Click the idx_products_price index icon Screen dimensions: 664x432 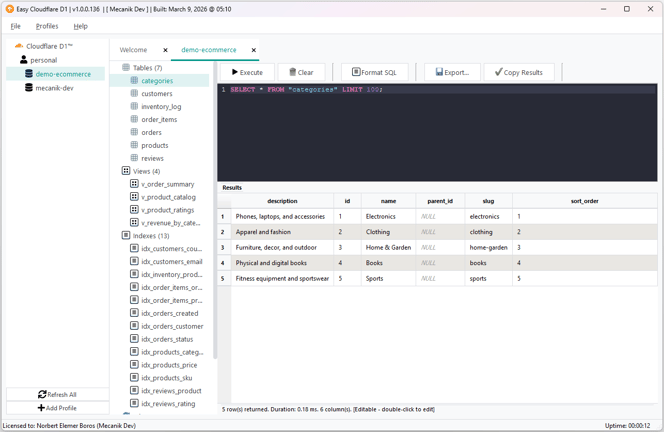point(134,364)
